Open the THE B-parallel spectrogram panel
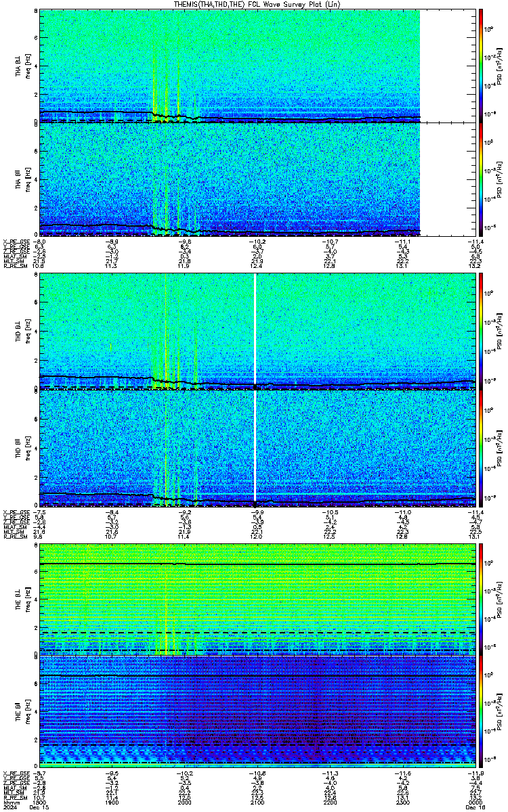The width and height of the screenshot is (508, 812). pos(257,710)
